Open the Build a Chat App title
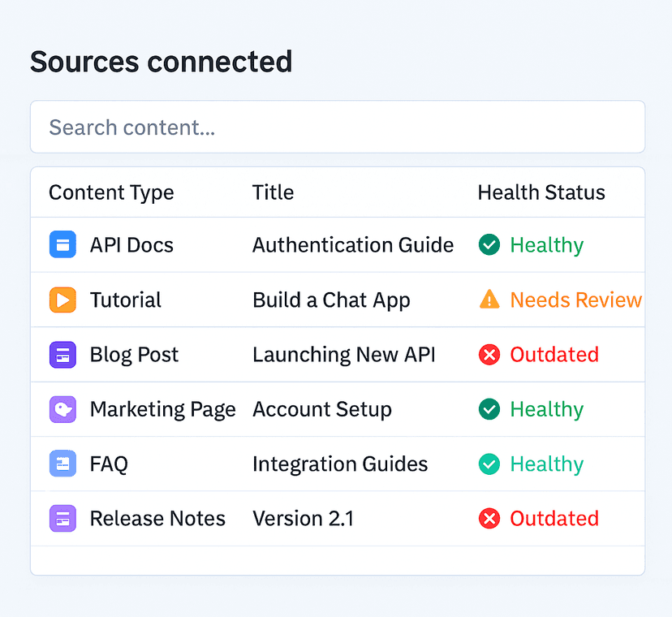This screenshot has height=617, width=672. click(331, 300)
